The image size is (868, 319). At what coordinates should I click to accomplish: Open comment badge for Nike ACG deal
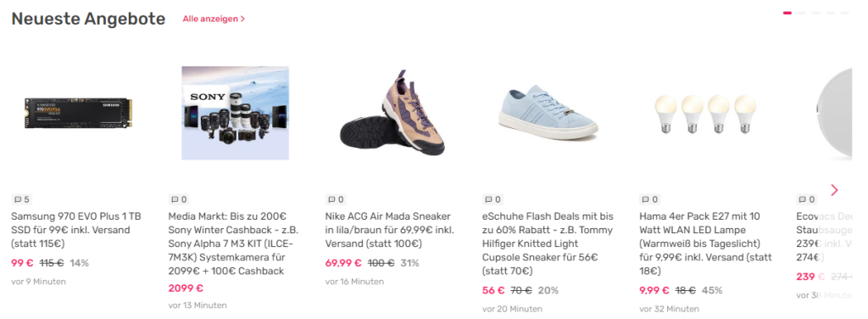tap(336, 199)
